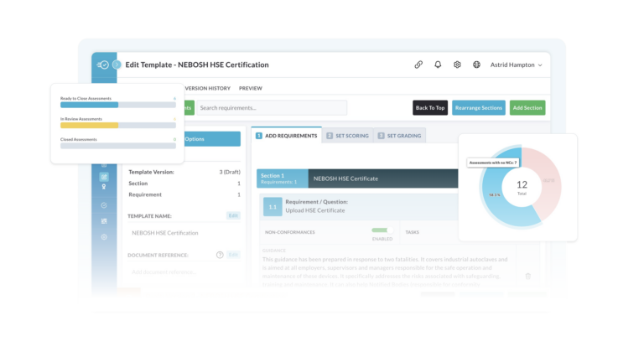The width and height of the screenshot is (644, 362).
Task: Click the Search requirements input field
Action: point(271,108)
